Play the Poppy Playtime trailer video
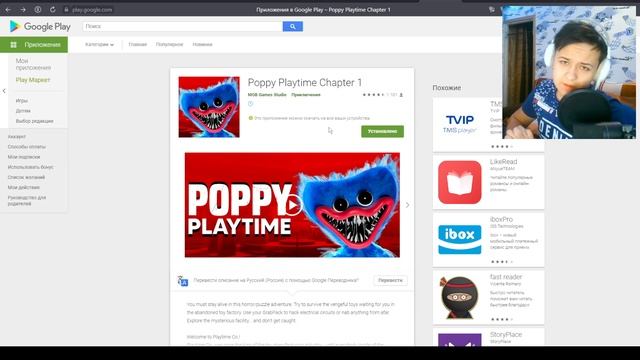 click(x=292, y=205)
